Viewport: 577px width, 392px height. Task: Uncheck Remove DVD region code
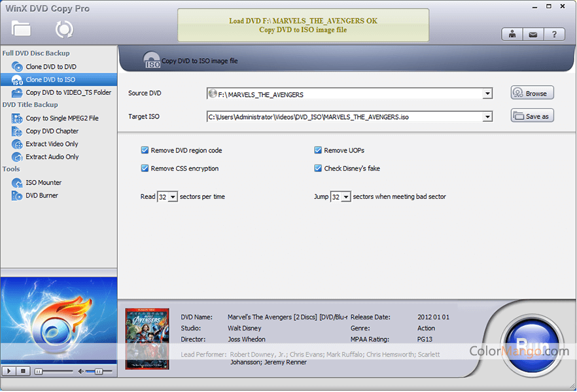click(x=145, y=150)
